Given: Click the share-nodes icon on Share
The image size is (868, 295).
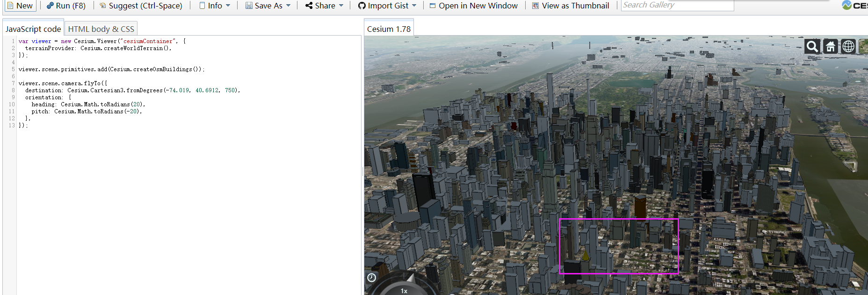Looking at the screenshot, I should click(x=309, y=6).
